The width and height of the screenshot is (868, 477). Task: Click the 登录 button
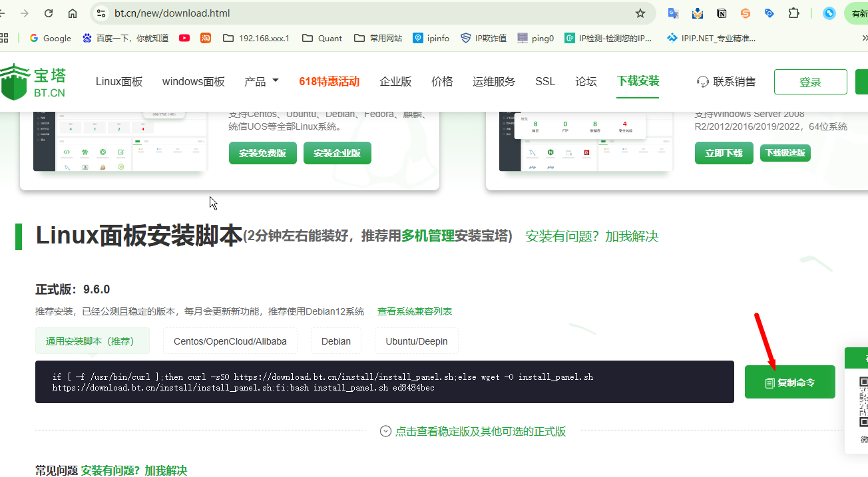coord(811,82)
